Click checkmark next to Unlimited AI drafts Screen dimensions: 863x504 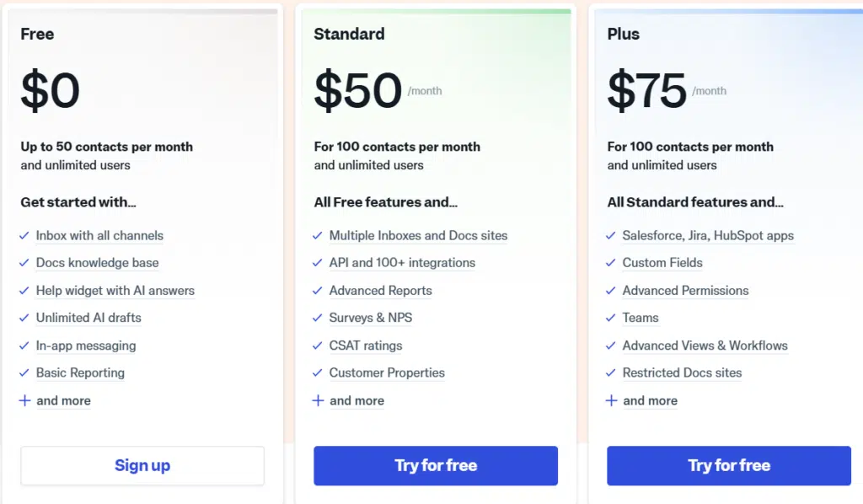(x=24, y=318)
